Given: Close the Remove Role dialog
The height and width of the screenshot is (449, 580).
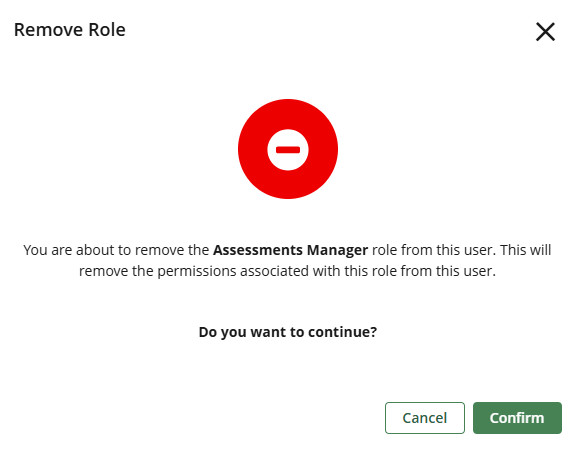Looking at the screenshot, I should (545, 32).
